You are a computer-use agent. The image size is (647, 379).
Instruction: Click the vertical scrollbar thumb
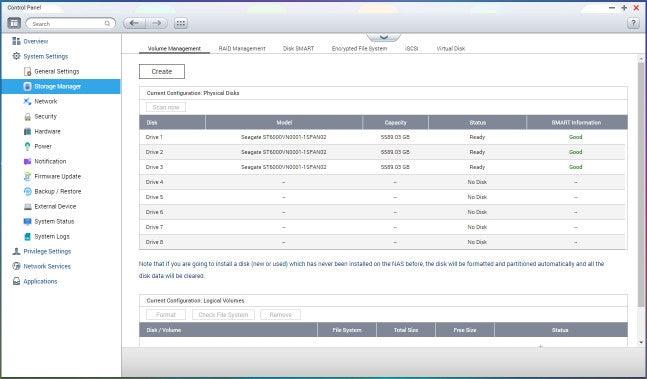point(641,185)
